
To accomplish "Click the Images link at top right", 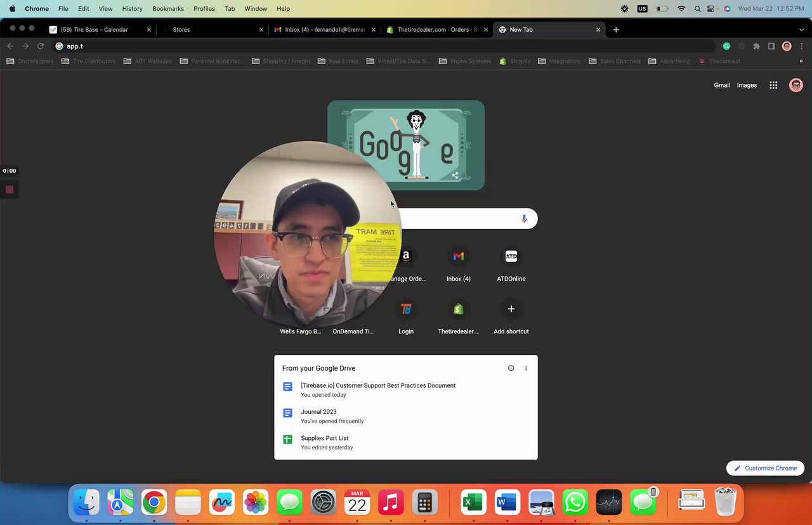I will 747,85.
